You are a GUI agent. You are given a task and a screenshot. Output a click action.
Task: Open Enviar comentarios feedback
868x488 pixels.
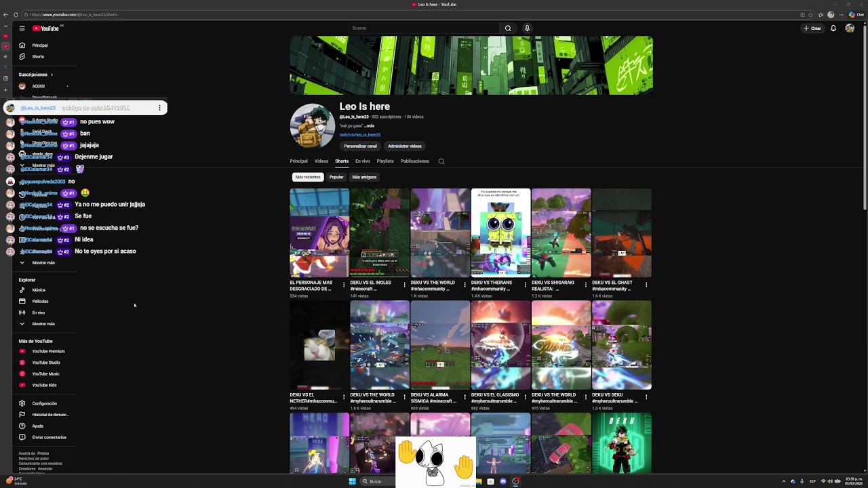[49, 438]
